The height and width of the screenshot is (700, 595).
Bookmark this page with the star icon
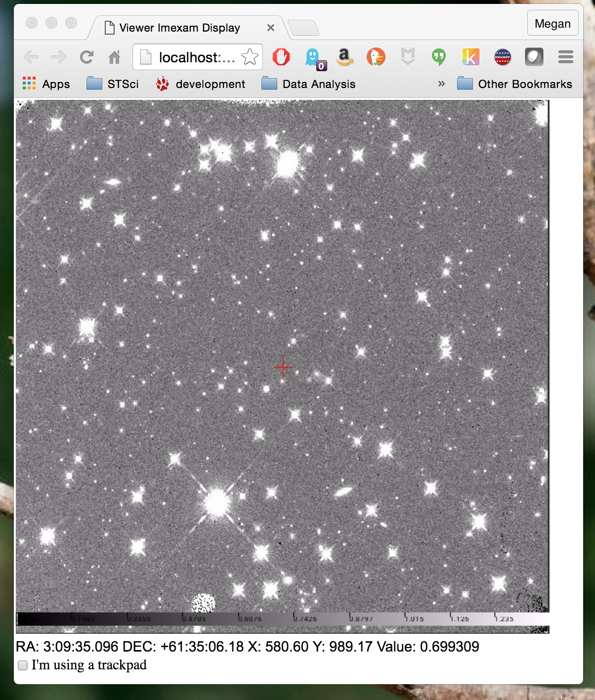coord(250,57)
